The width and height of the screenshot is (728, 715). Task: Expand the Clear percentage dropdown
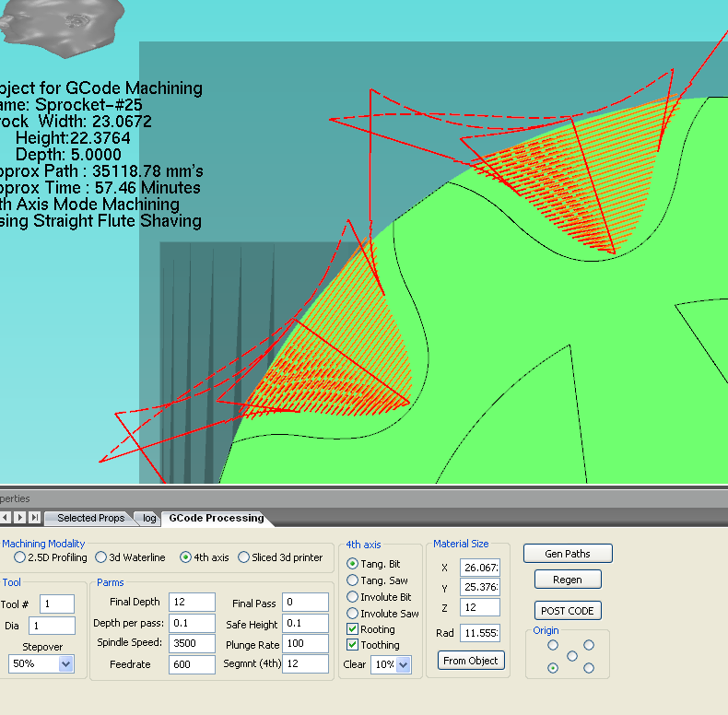(x=404, y=664)
